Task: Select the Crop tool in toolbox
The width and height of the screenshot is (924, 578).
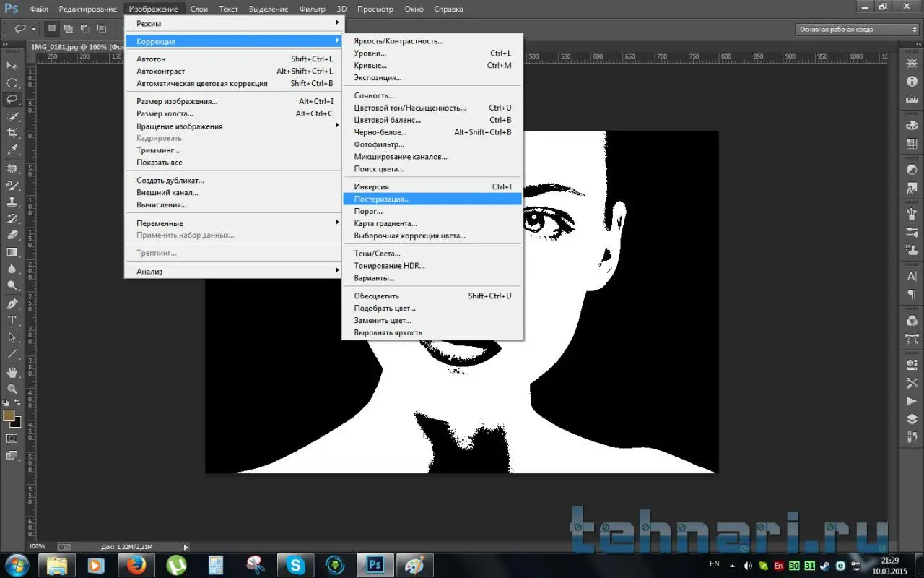Action: coord(12,133)
